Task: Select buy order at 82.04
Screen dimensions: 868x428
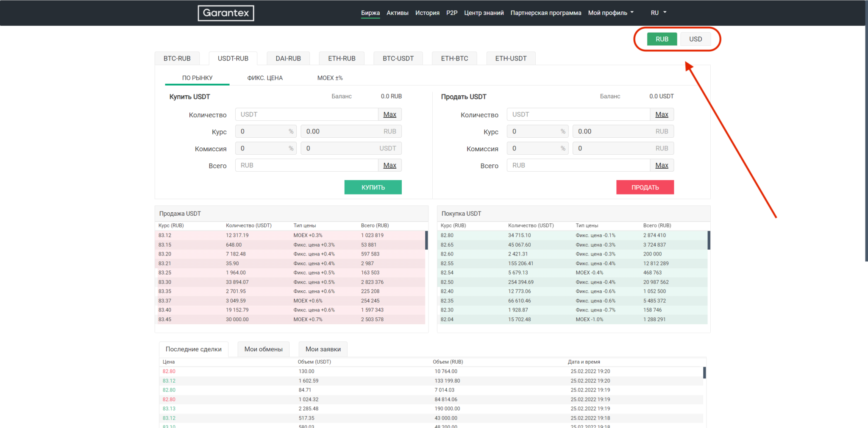Action: (573, 319)
